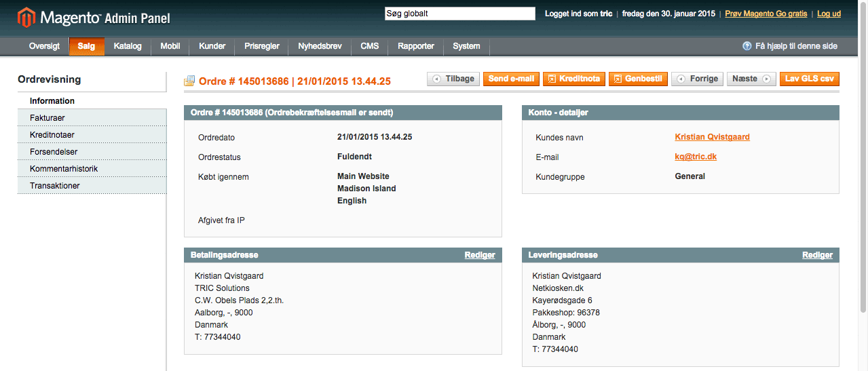Click Rediger link for Betalingsadresse

pyautogui.click(x=479, y=255)
